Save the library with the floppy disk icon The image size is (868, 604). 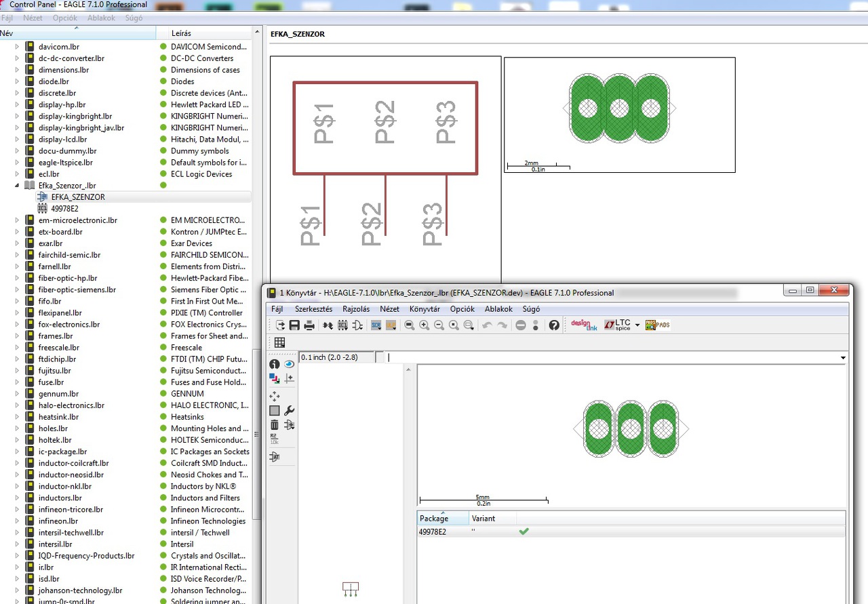294,325
